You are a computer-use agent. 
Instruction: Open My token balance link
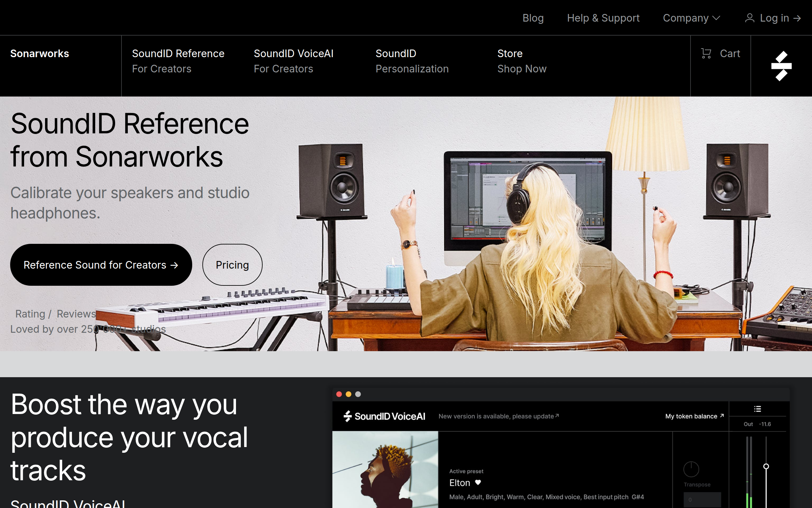coord(695,416)
